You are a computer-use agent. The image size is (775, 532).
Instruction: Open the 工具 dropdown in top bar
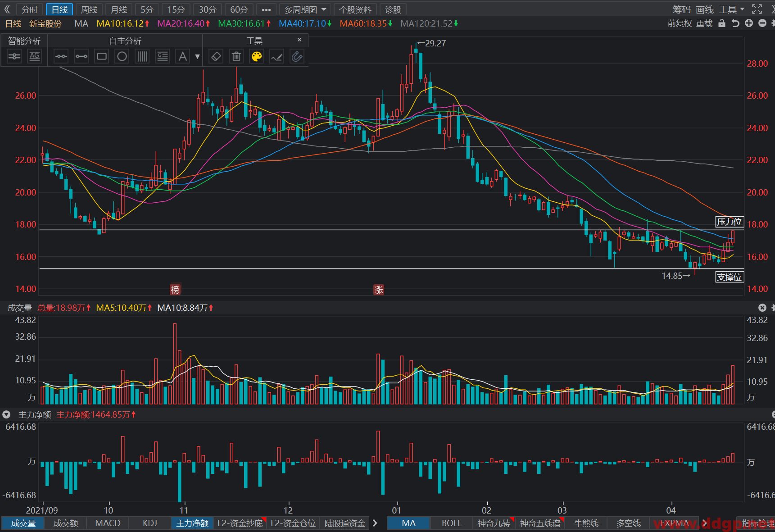pos(731,9)
